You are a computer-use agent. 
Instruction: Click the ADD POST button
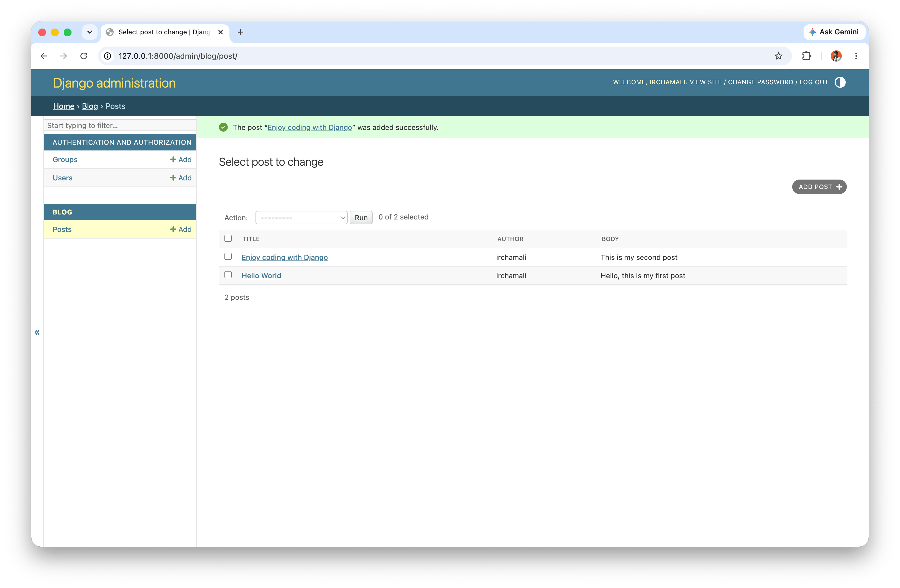(x=819, y=187)
